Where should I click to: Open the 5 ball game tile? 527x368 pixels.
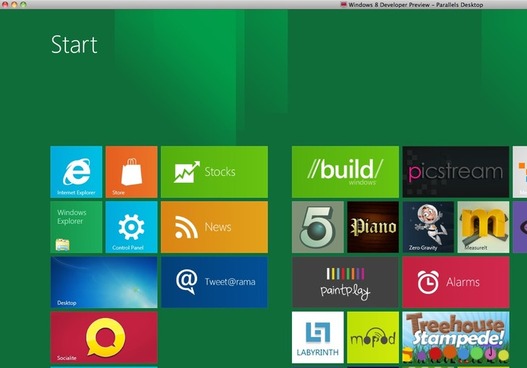click(318, 227)
